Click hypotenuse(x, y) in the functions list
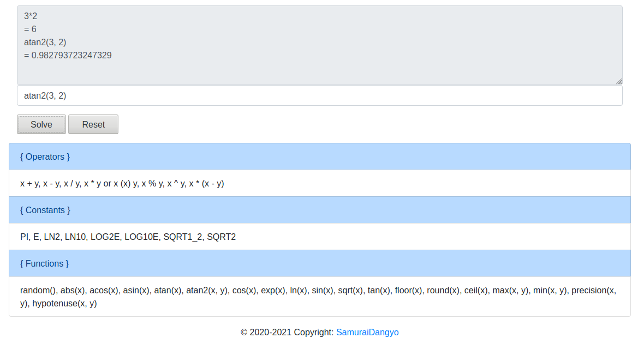Image resolution: width=644 pixels, height=362 pixels. point(64,303)
